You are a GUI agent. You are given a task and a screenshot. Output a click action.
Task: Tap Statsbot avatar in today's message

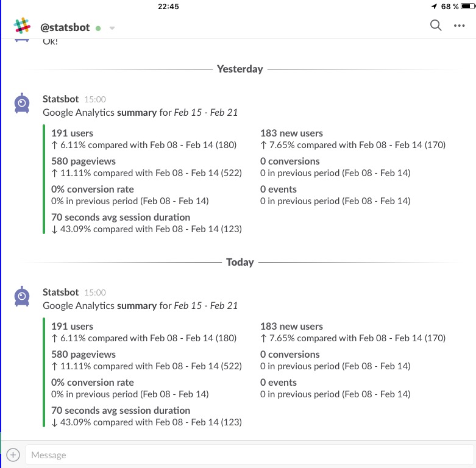click(22, 296)
